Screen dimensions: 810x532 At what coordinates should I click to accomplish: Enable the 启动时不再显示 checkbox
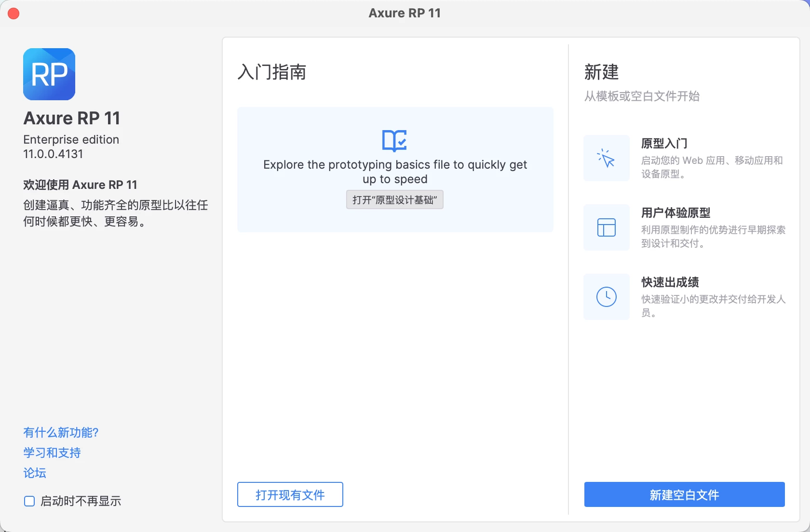(x=29, y=501)
